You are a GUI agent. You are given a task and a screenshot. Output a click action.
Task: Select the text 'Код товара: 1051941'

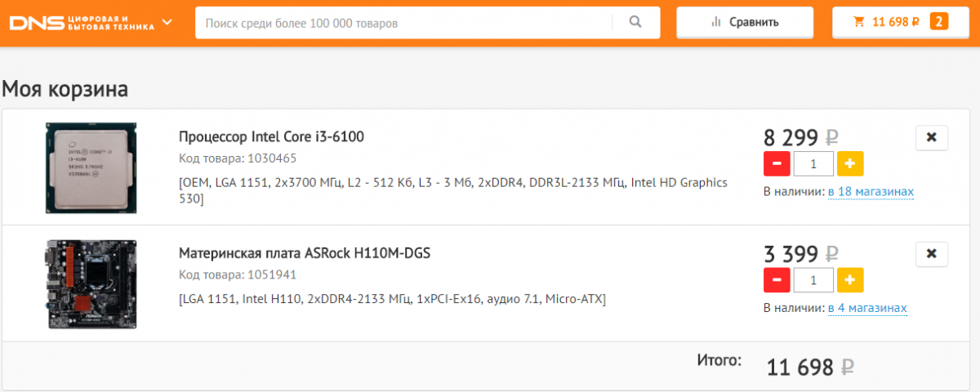click(x=238, y=274)
